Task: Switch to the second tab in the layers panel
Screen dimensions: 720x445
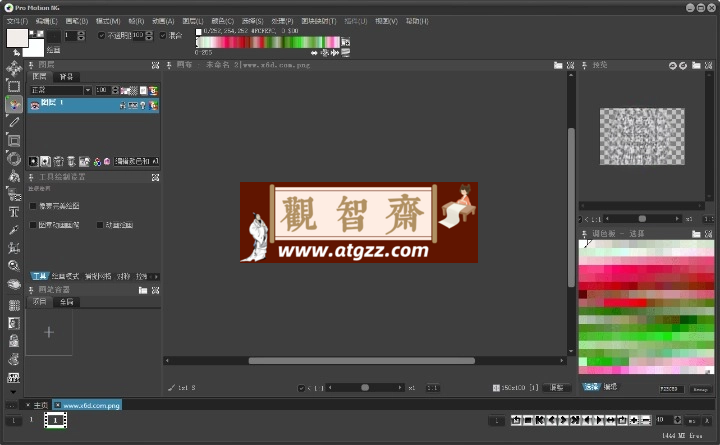Action: click(x=67, y=77)
